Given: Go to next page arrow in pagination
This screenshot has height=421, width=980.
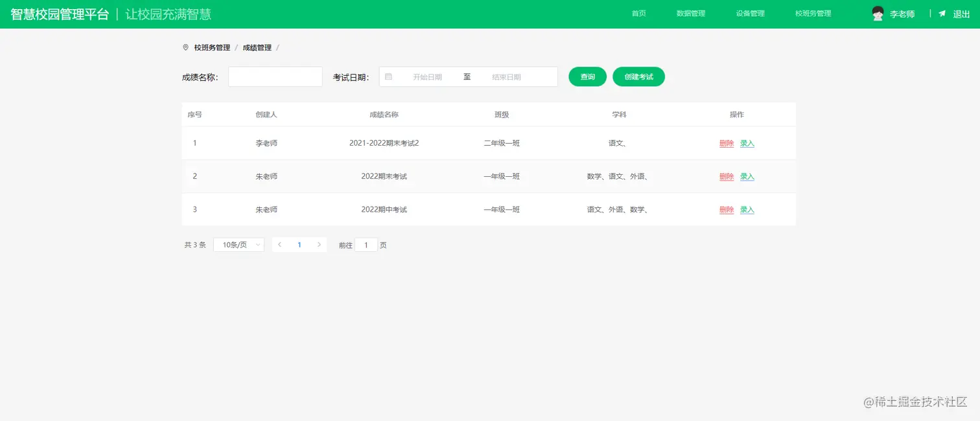Looking at the screenshot, I should pyautogui.click(x=319, y=245).
